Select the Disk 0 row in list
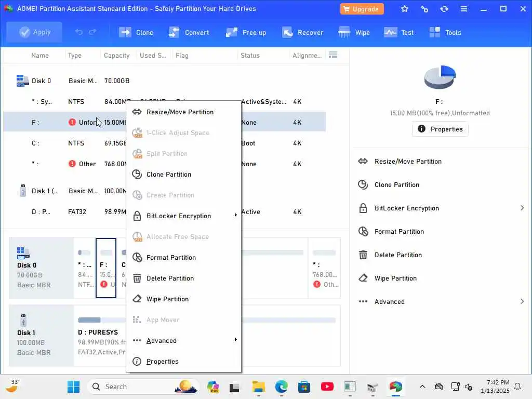Image resolution: width=532 pixels, height=399 pixels. point(165,81)
